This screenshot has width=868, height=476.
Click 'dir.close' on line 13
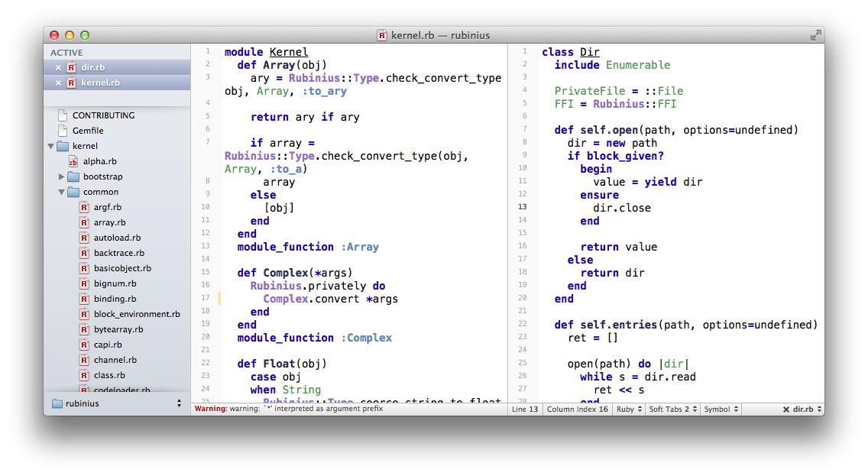(622, 208)
